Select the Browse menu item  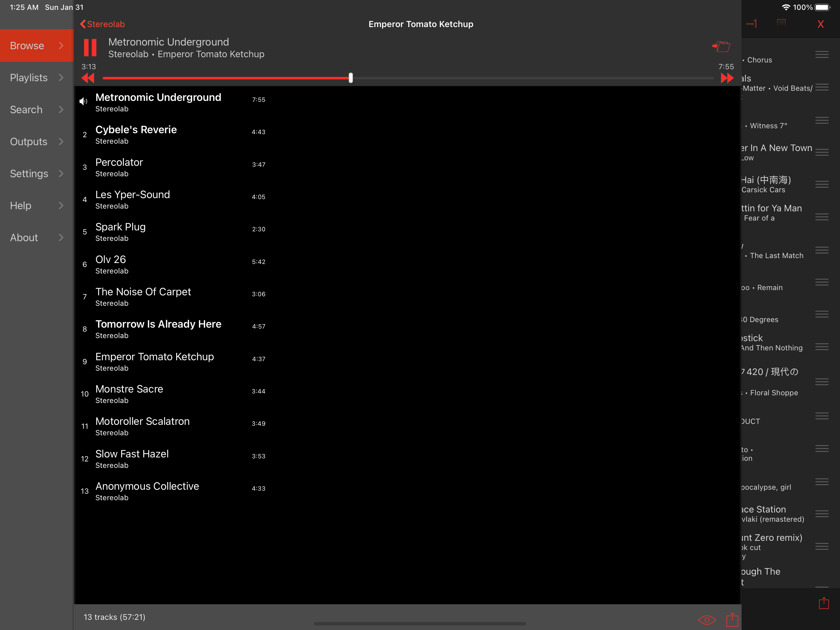click(x=27, y=46)
